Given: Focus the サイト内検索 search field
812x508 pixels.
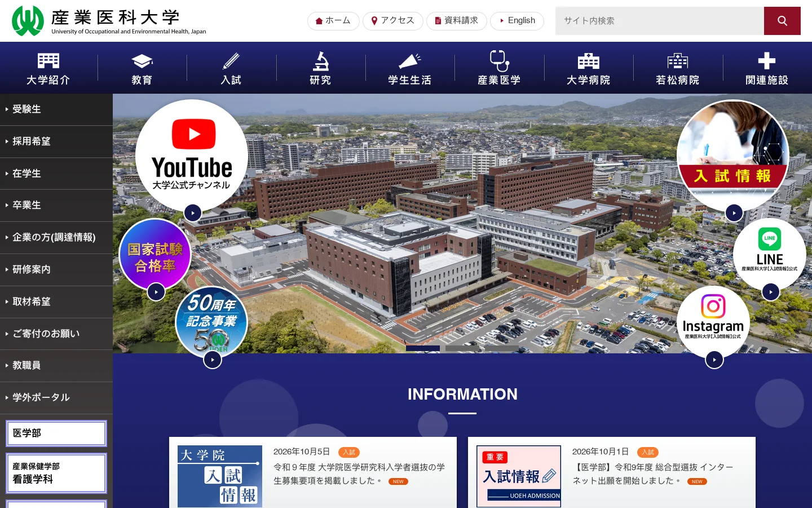Looking at the screenshot, I should point(660,21).
